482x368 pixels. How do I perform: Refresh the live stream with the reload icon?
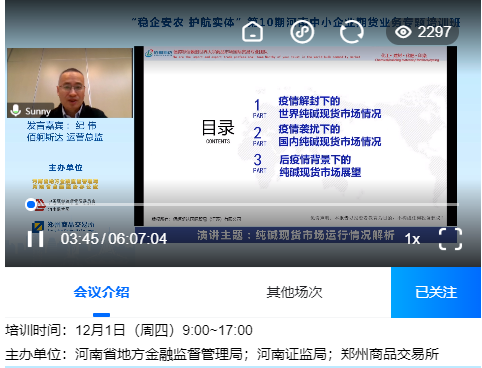pos(351,32)
